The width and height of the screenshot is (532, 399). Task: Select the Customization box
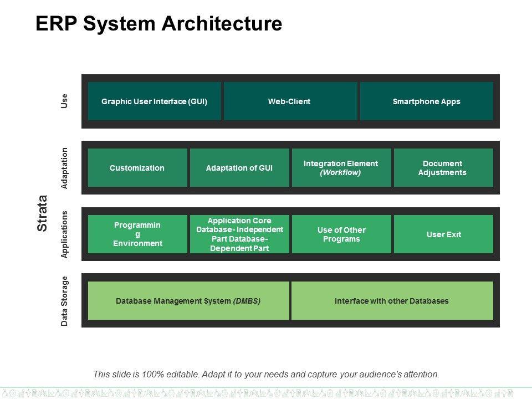137,167
